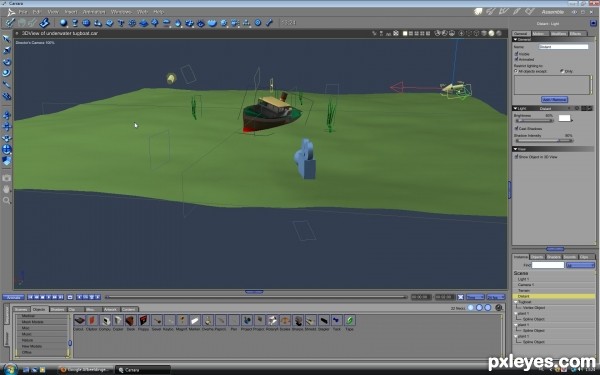This screenshot has width=600, height=375.
Task: Click the Windows Start orb
Action: tap(10, 369)
